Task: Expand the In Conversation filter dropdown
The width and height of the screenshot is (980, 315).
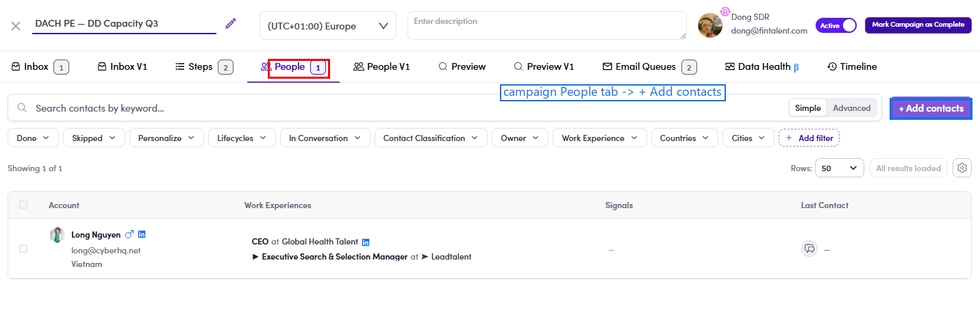Action: pyautogui.click(x=325, y=138)
